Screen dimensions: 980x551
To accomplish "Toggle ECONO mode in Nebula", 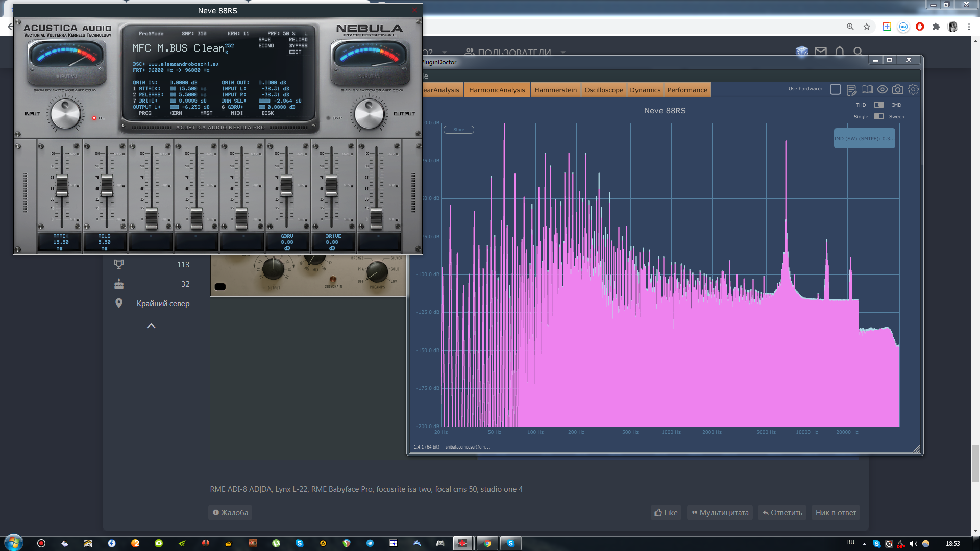I will pyautogui.click(x=266, y=45).
